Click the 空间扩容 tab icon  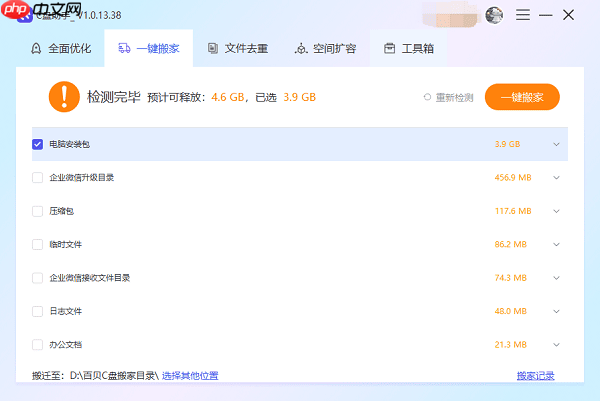301,49
